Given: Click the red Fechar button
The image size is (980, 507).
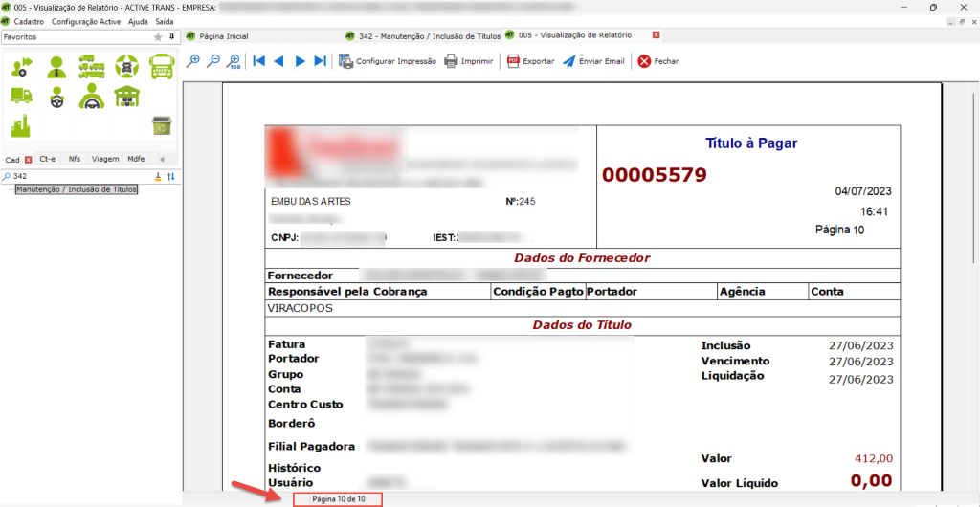Looking at the screenshot, I should [x=658, y=61].
